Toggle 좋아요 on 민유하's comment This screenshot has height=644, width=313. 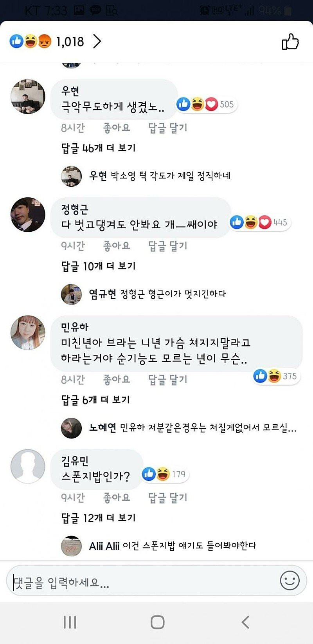pos(116,379)
